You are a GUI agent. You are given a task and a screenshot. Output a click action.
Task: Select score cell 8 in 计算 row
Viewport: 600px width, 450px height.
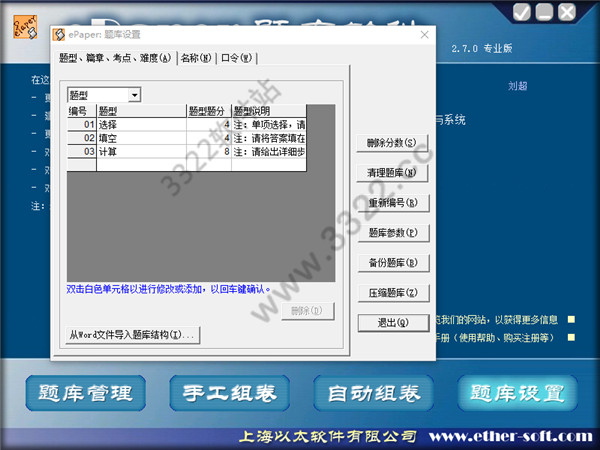pyautogui.click(x=209, y=152)
